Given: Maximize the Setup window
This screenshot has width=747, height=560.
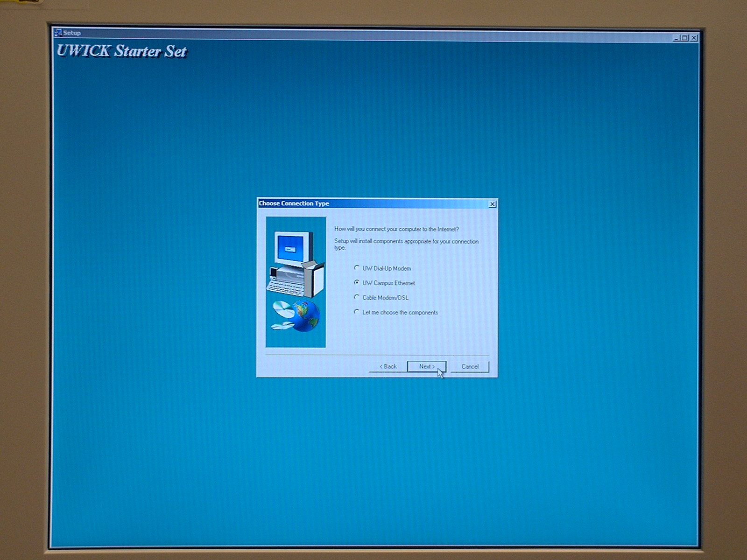Looking at the screenshot, I should pos(685,38).
